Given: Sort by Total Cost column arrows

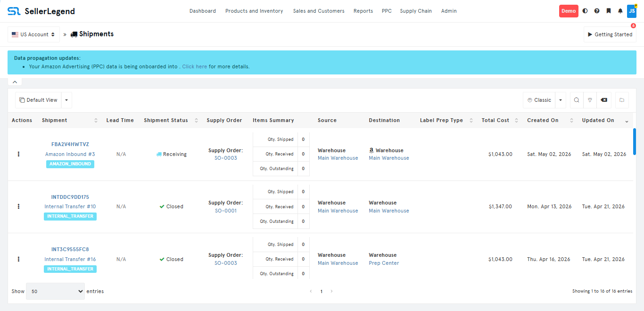Looking at the screenshot, I should [x=517, y=121].
